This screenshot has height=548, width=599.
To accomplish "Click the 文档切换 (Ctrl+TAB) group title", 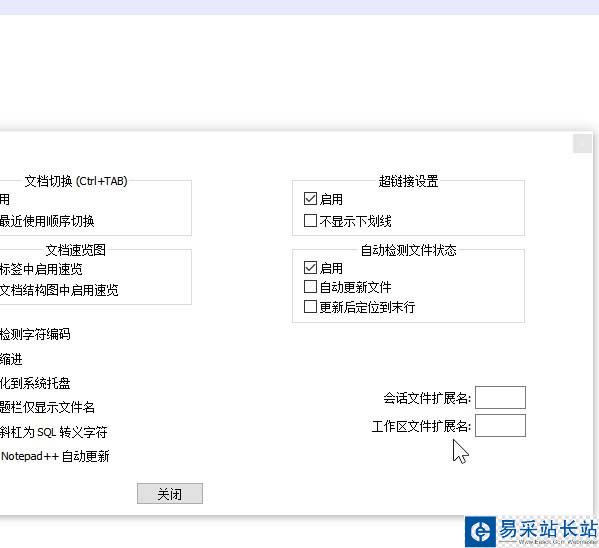I will point(76,181).
